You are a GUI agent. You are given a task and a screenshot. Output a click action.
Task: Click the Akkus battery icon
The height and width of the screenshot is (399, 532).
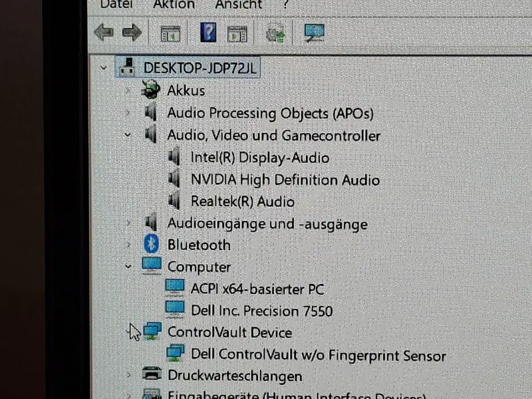click(x=150, y=89)
